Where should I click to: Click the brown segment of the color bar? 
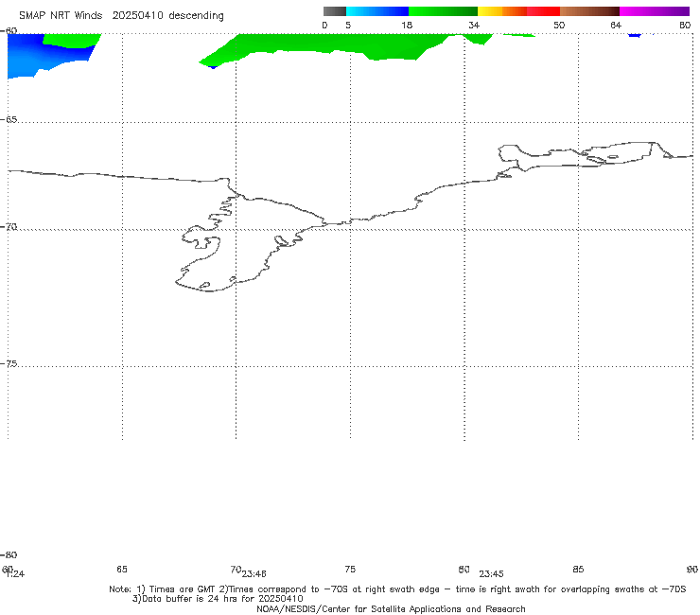pyautogui.click(x=589, y=11)
